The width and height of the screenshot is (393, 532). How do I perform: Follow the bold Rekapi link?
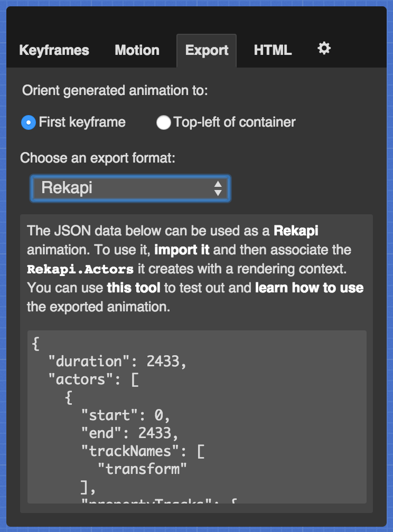pos(296,231)
